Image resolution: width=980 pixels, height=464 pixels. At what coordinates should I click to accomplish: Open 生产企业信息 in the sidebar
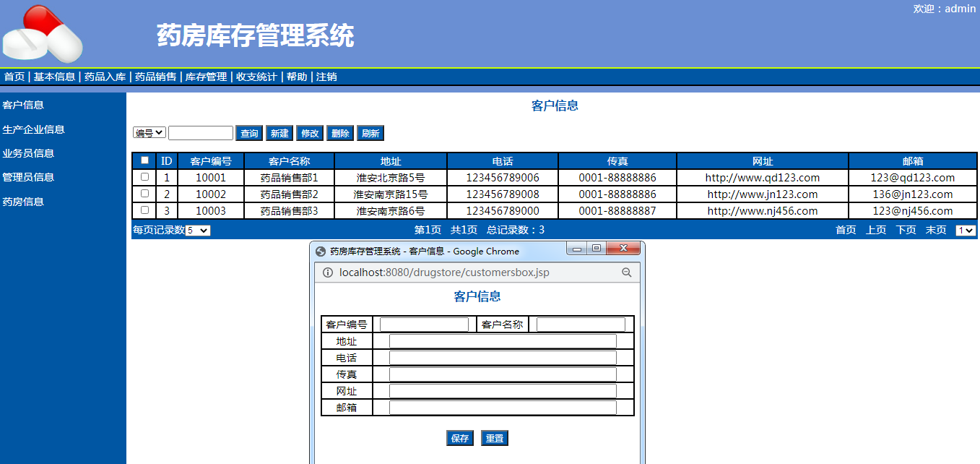pos(34,129)
